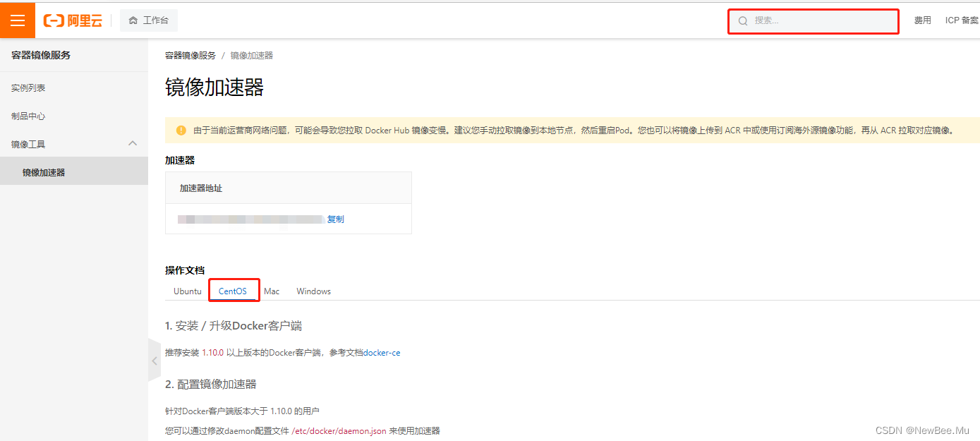The width and height of the screenshot is (980, 441).
Task: Select the CentOS documentation tab
Action: [x=234, y=291]
